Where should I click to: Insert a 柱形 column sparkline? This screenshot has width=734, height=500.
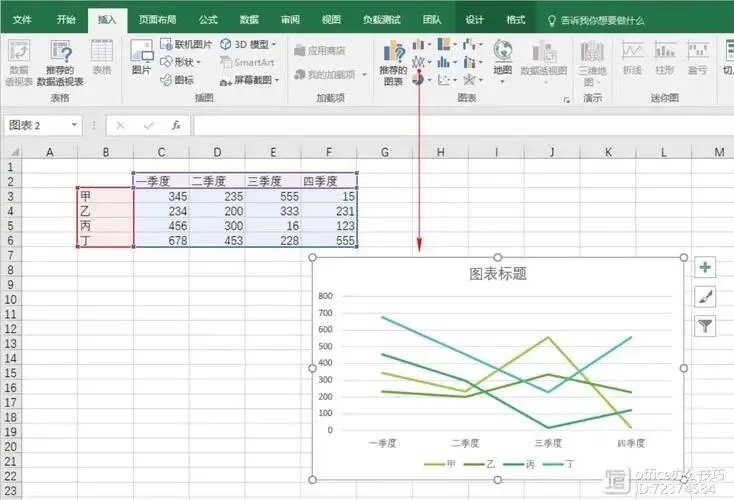point(665,58)
